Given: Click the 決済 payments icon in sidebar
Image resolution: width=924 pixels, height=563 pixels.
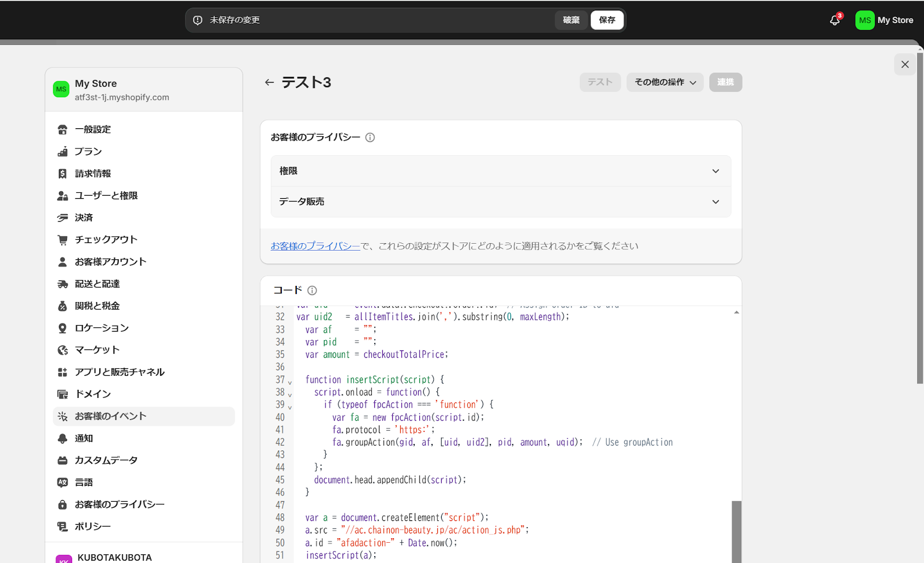Looking at the screenshot, I should point(62,218).
